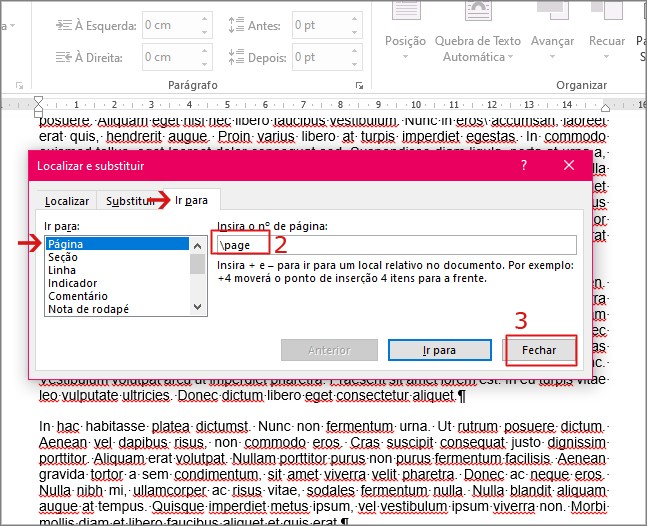Click the À Esquerda indent icon
The height and width of the screenshot is (526, 647).
point(64,25)
